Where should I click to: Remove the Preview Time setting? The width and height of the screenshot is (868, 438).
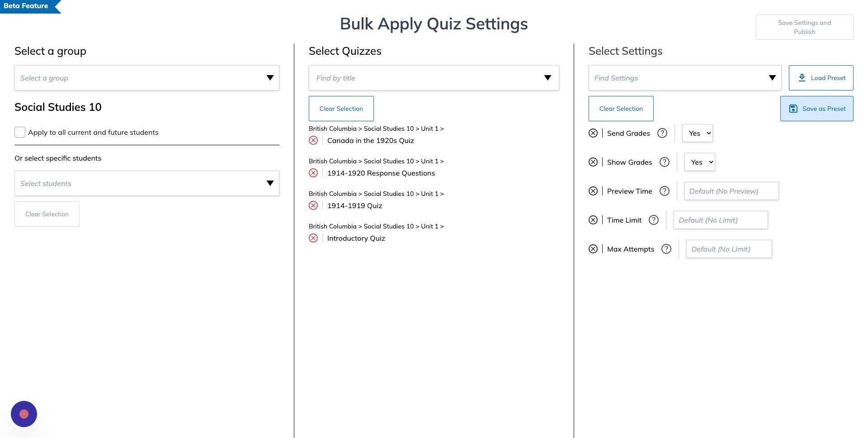pyautogui.click(x=593, y=191)
